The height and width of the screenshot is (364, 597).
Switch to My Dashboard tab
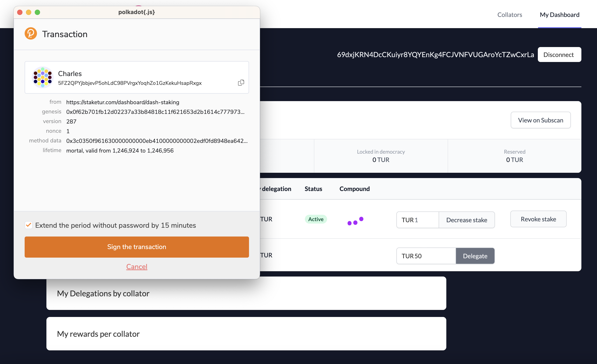click(559, 15)
